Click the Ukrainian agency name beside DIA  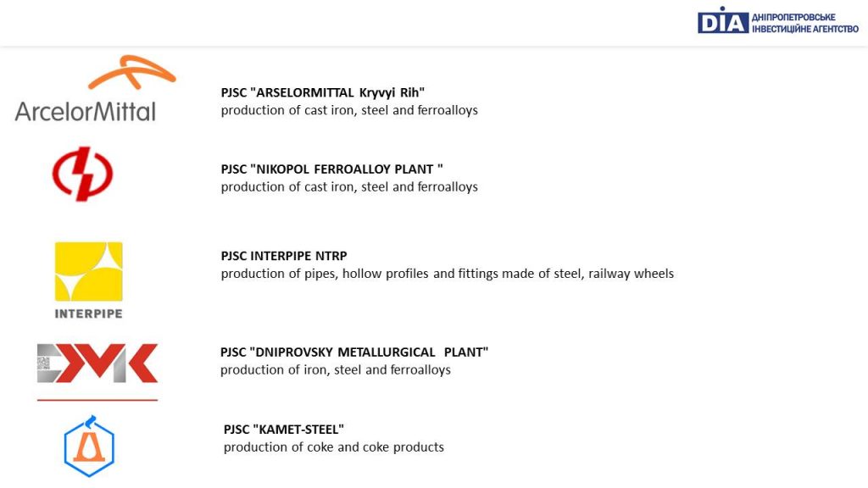pyautogui.click(x=805, y=23)
